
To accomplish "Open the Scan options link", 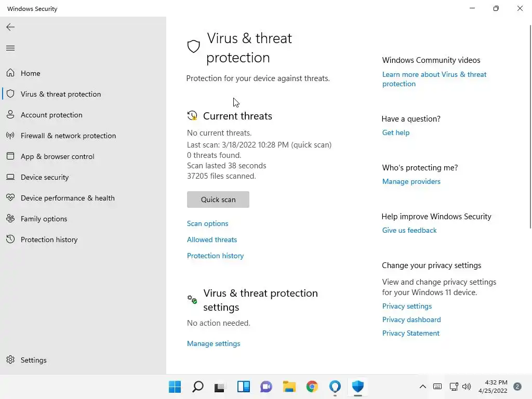I will (x=207, y=223).
